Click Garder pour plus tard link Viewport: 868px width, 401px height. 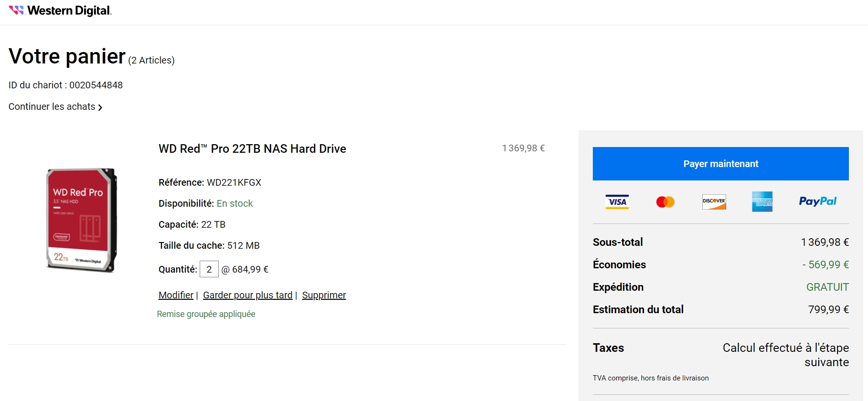coord(247,295)
